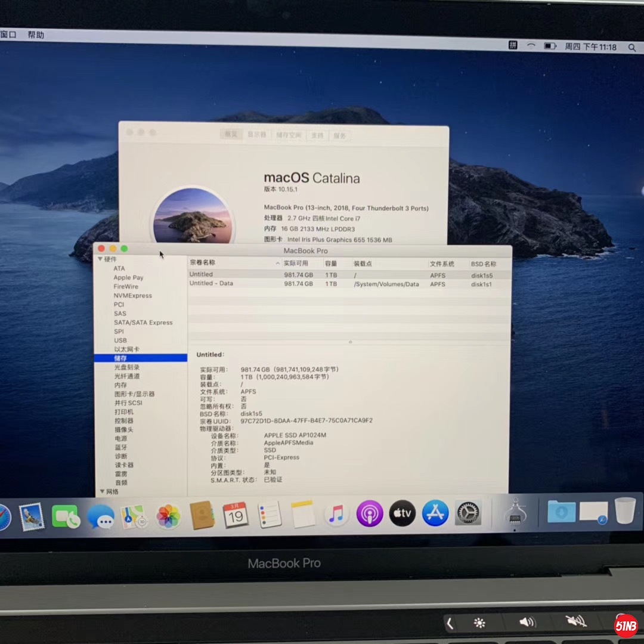Open the Trash in the dock
Screen dimensions: 644x644
[625, 510]
